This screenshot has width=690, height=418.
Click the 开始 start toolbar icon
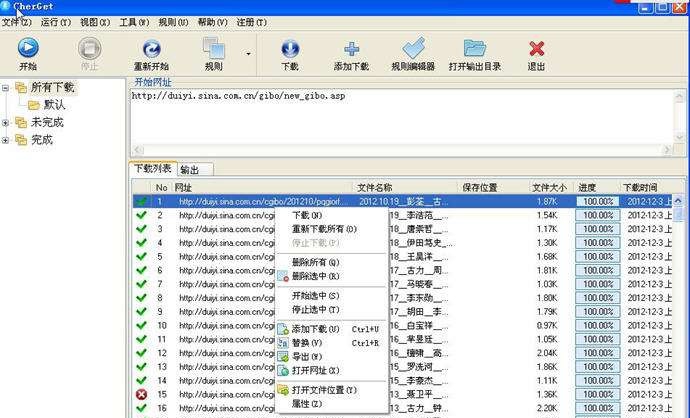click(28, 48)
